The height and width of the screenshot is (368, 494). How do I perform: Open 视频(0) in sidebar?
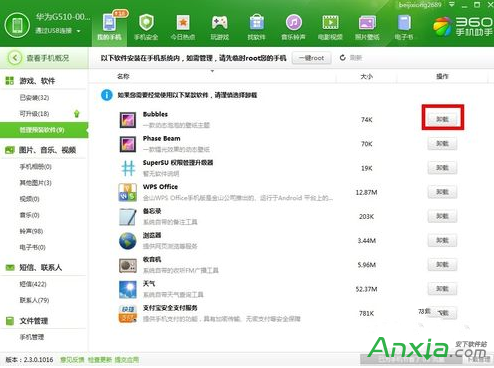[29, 199]
